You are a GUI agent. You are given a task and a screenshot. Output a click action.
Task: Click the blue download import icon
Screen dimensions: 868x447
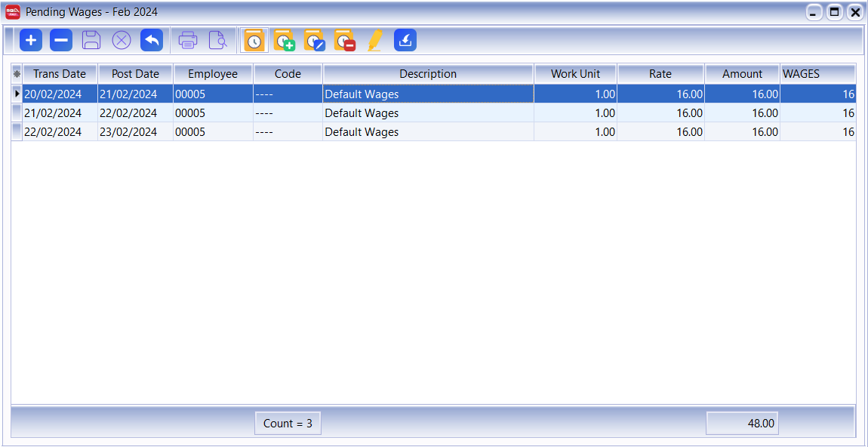[405, 41]
